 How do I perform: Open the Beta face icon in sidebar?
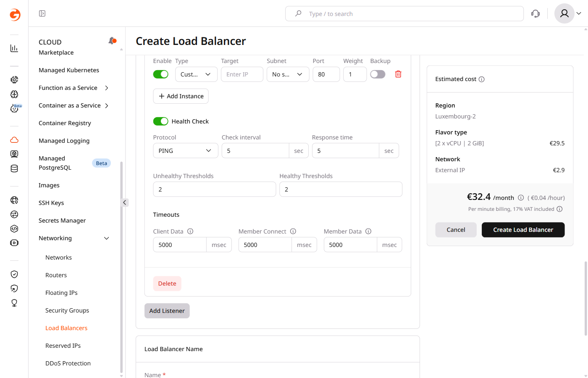pyautogui.click(x=14, y=108)
